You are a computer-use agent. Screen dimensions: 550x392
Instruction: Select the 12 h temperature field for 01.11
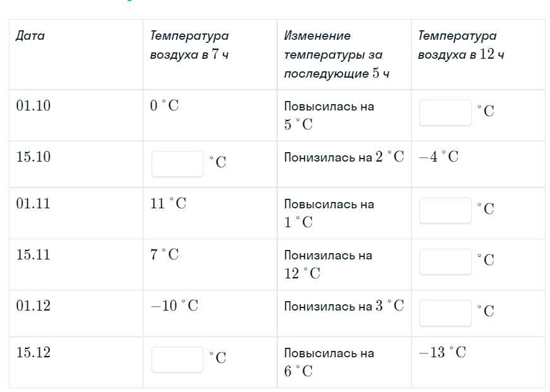pos(445,210)
